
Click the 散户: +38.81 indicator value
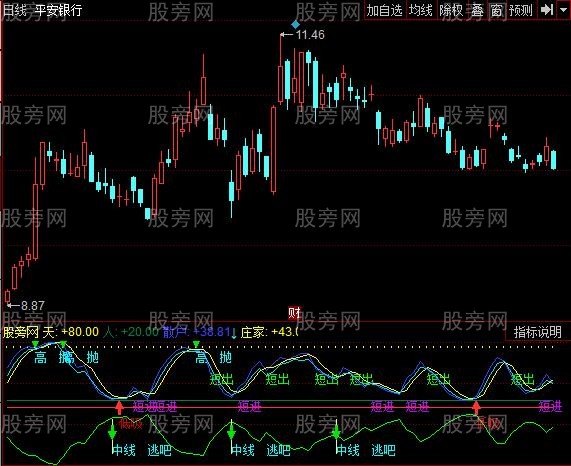pos(197,332)
